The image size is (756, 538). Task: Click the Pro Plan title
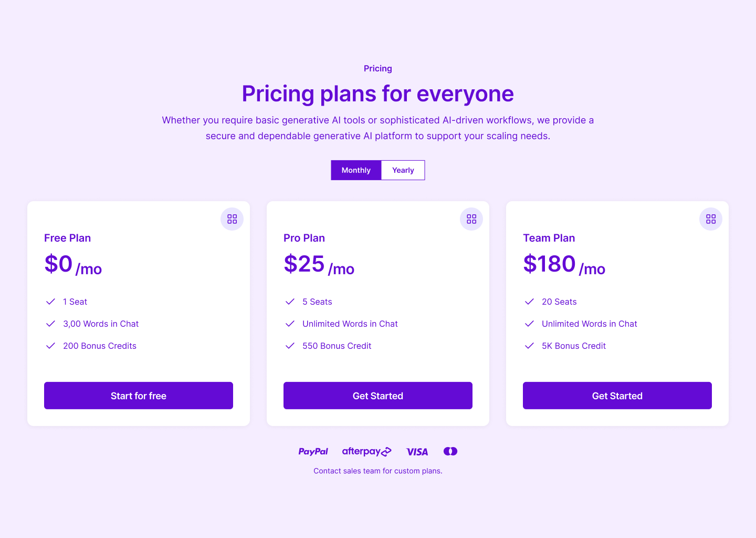[x=304, y=238]
